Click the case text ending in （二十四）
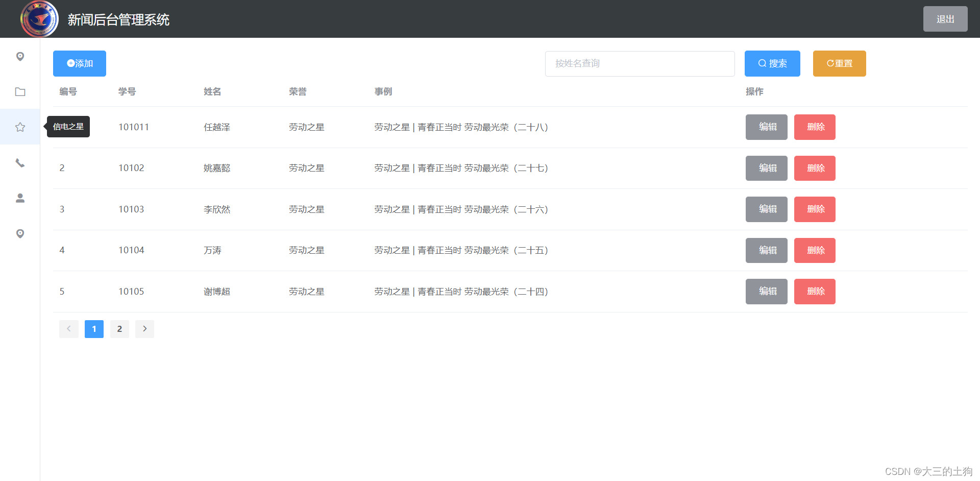This screenshot has height=481, width=980. tap(462, 292)
